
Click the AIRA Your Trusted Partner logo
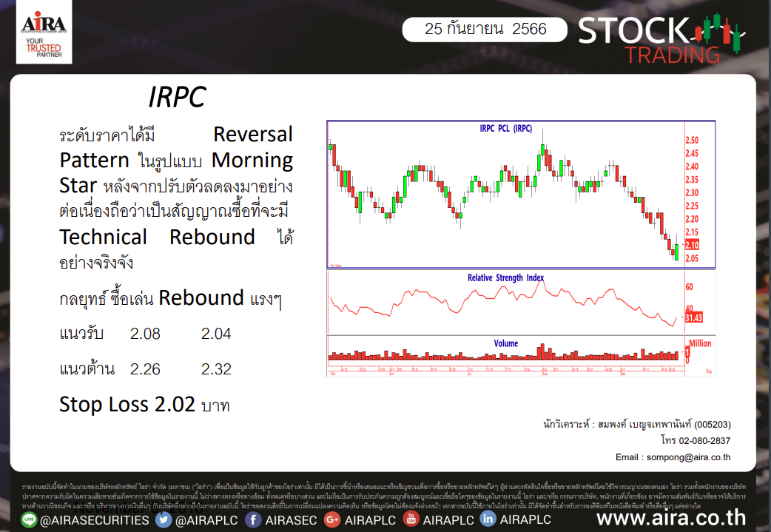[x=44, y=32]
